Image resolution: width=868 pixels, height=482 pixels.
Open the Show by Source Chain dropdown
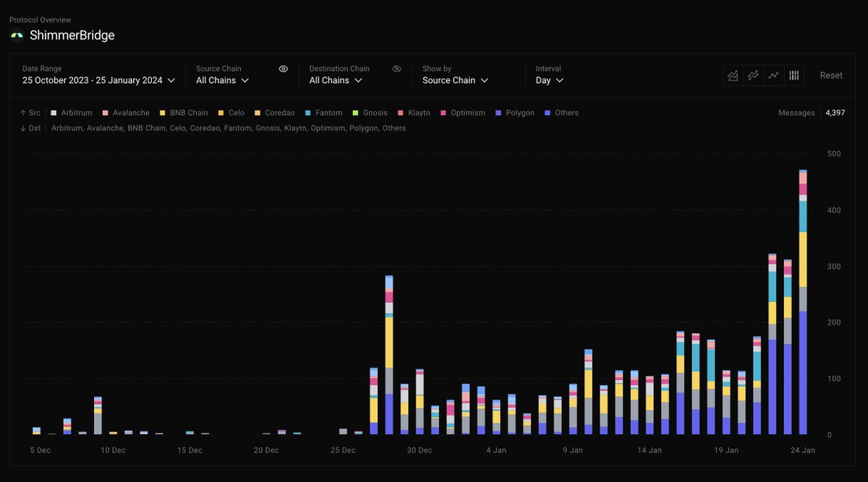pyautogui.click(x=455, y=80)
